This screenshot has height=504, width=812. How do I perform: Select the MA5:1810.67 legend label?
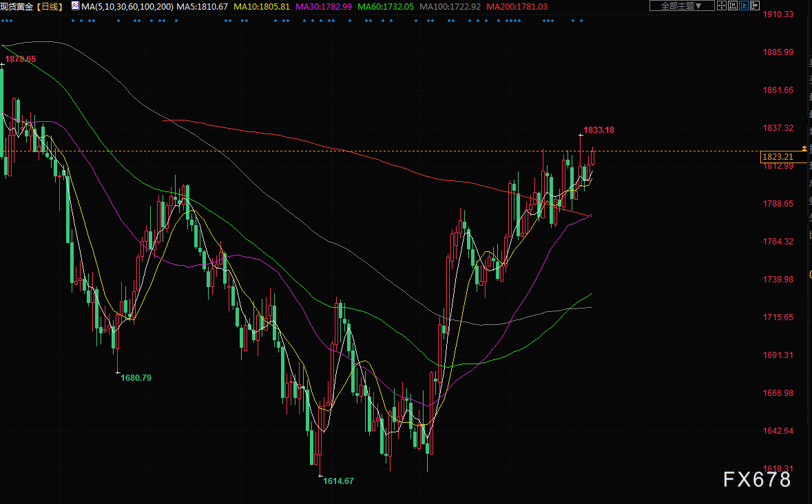coord(202,6)
